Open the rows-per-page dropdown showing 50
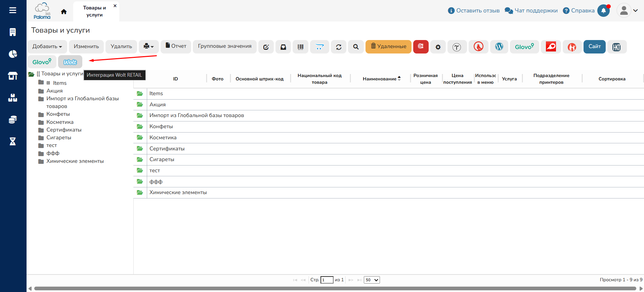 pyautogui.click(x=372, y=280)
